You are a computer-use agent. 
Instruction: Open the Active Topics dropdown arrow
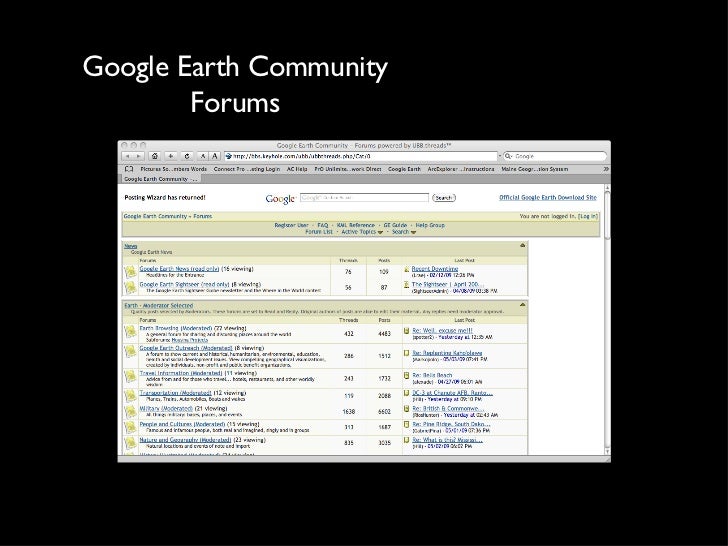[x=380, y=232]
